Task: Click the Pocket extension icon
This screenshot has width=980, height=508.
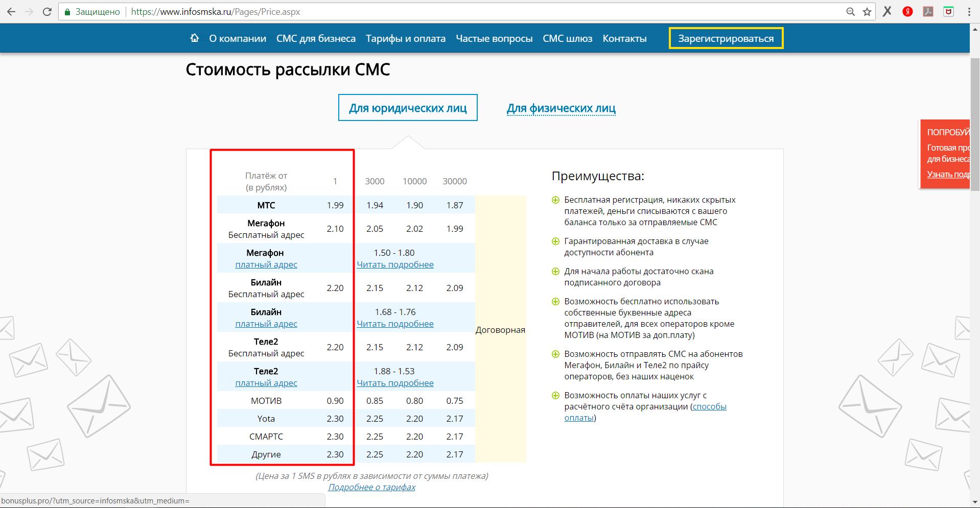Action: 949,11
